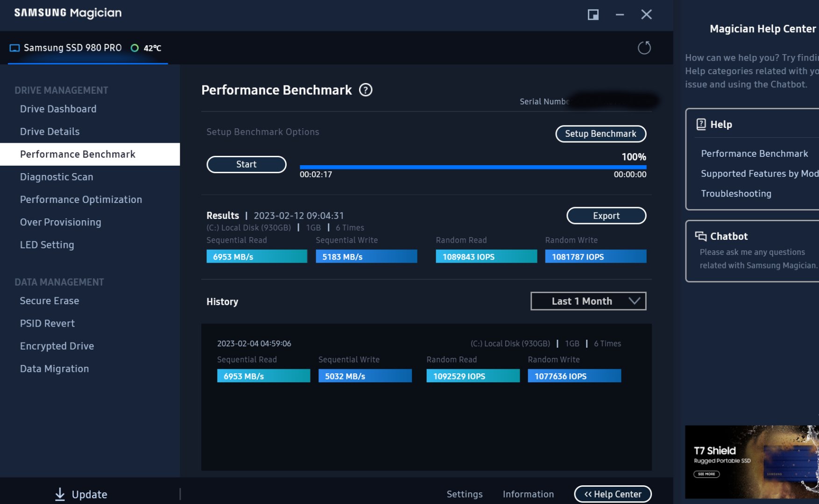This screenshot has height=504, width=819.
Task: Click the drive temperature status indicator
Action: click(x=134, y=48)
